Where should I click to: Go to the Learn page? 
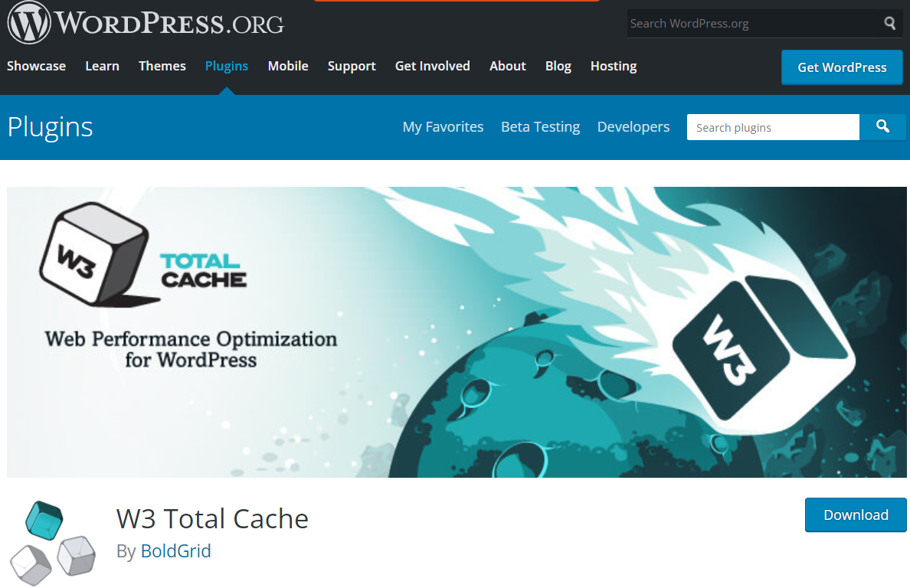[x=102, y=66]
